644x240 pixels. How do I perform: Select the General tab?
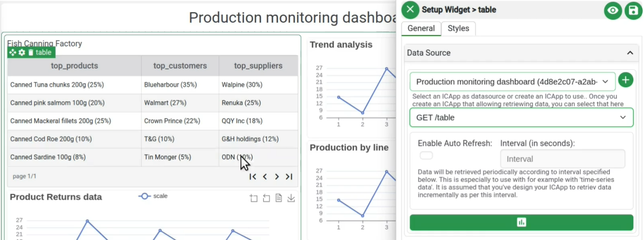coord(421,28)
